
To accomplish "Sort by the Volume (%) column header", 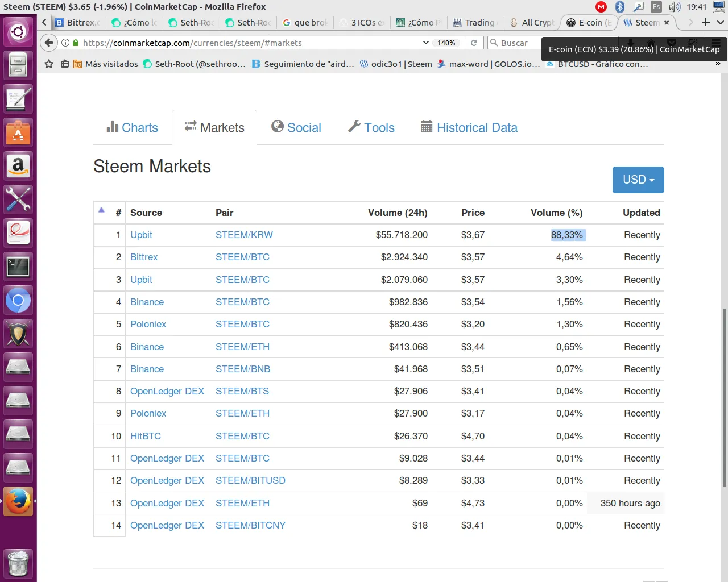I will click(557, 213).
